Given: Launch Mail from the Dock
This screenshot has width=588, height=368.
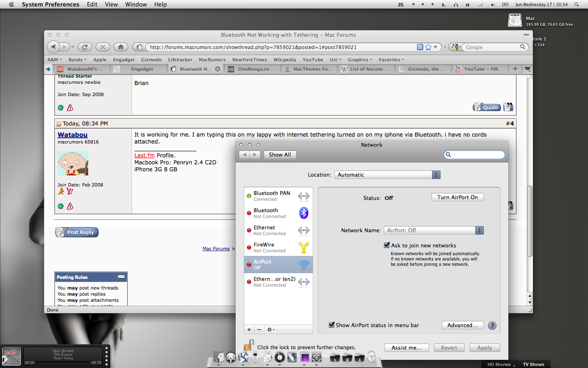Looking at the screenshot, I should click(x=243, y=357).
